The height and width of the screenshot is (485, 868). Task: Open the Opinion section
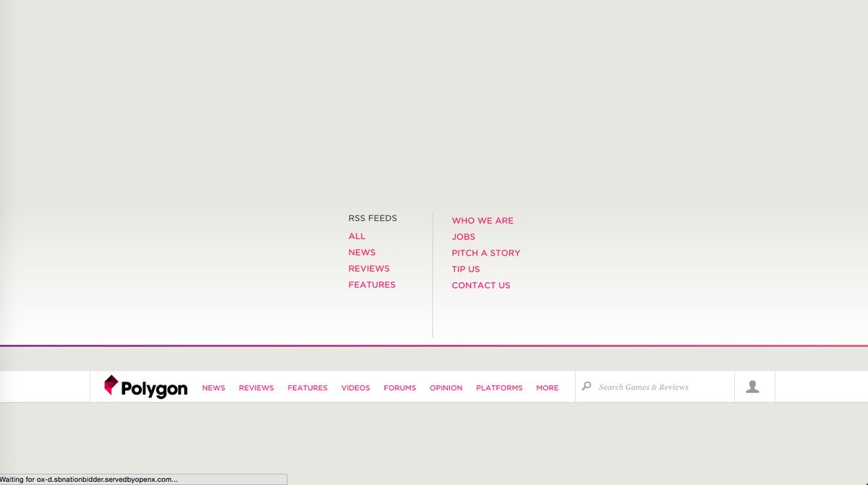click(x=446, y=388)
